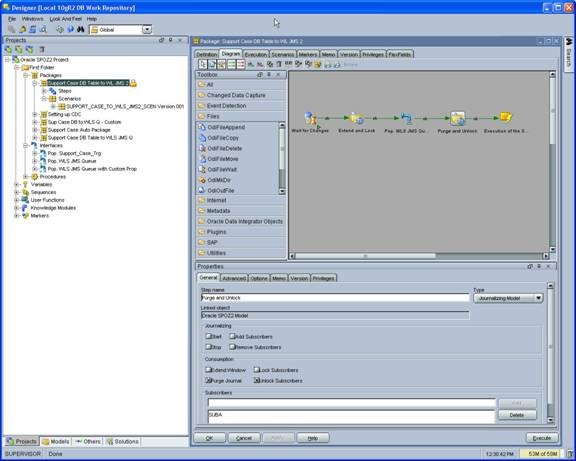Click into the Step name input field
This screenshot has width=576, height=461.
(335, 298)
